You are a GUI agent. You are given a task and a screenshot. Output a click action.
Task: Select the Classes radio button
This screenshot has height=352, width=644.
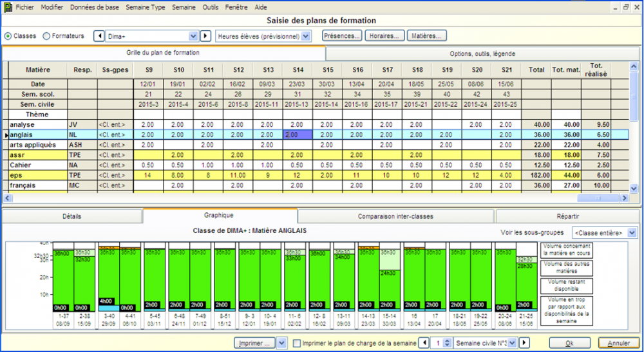point(8,36)
